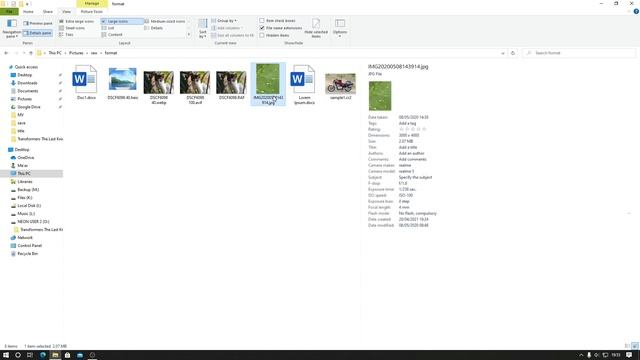Select Large icons layout
640x360 pixels.
click(x=122, y=21)
